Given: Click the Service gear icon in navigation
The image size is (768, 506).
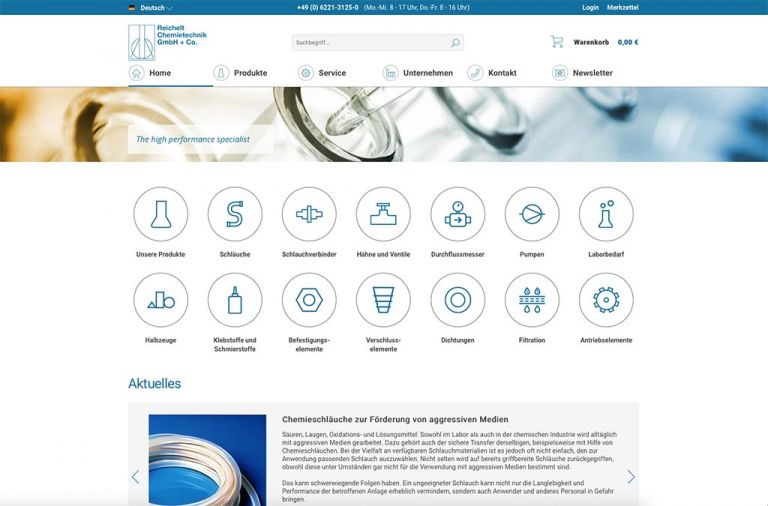Looking at the screenshot, I should tap(306, 73).
